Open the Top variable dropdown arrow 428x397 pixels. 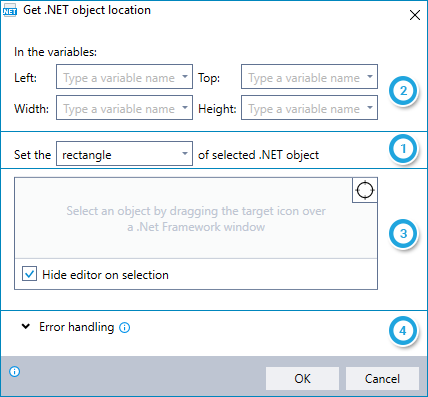370,77
